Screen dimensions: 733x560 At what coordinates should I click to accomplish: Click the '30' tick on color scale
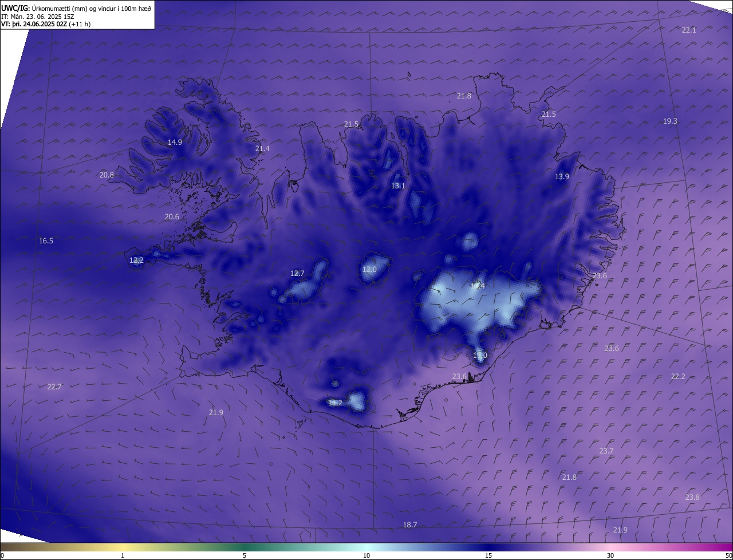point(610,556)
